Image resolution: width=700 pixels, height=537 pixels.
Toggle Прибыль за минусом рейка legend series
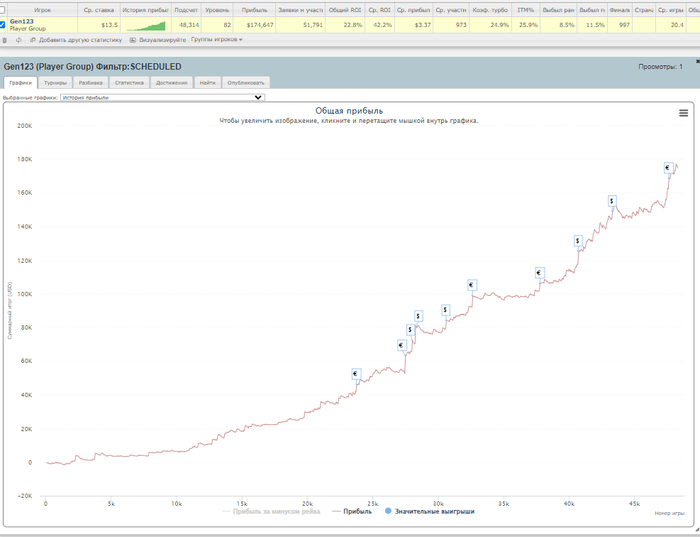tap(271, 512)
